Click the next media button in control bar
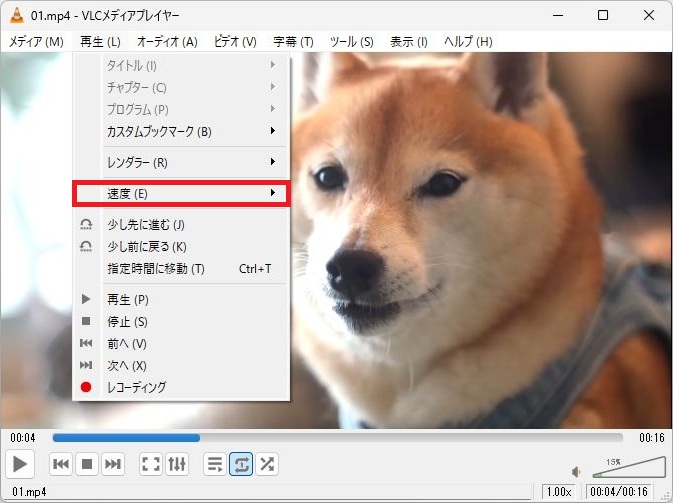The image size is (673, 503). pos(113,464)
